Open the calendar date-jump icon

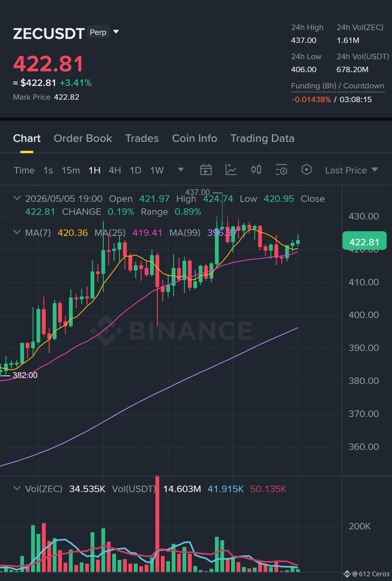tap(206, 170)
